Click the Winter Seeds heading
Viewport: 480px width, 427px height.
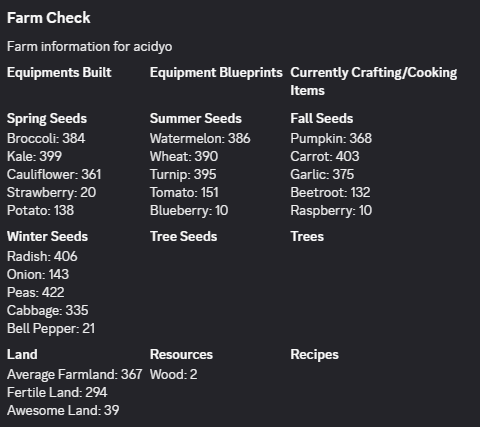pos(48,237)
